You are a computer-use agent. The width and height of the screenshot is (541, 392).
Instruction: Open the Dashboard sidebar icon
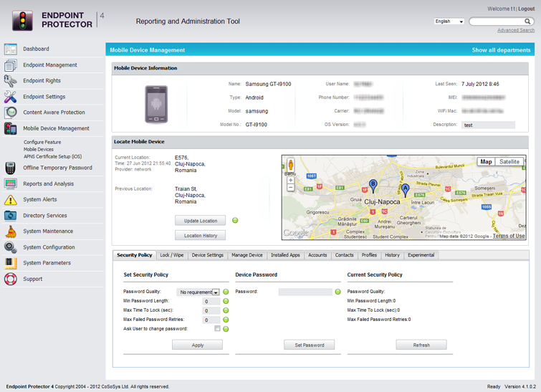10,49
